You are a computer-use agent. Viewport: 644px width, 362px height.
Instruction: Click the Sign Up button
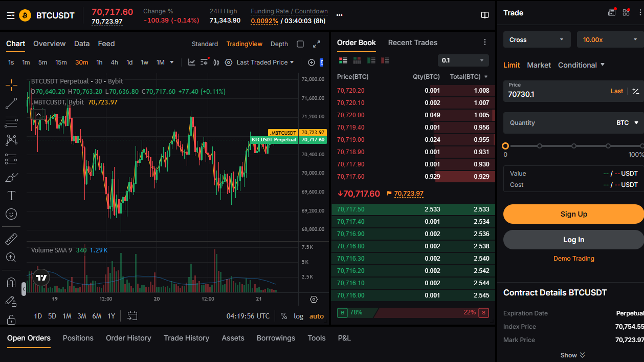pos(573,214)
